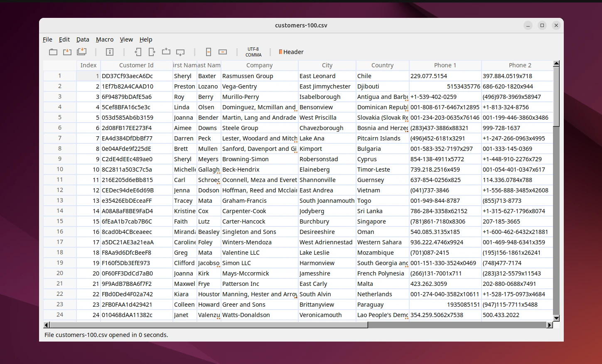Viewport: 602px width, 364px height.
Task: Select the Company column header
Action: pos(259,65)
